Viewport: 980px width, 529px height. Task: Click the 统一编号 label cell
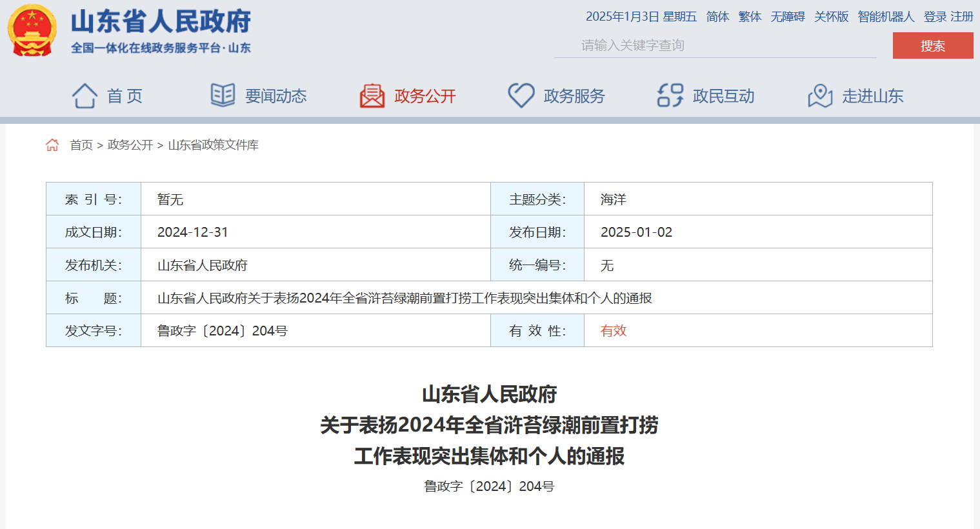[537, 265]
